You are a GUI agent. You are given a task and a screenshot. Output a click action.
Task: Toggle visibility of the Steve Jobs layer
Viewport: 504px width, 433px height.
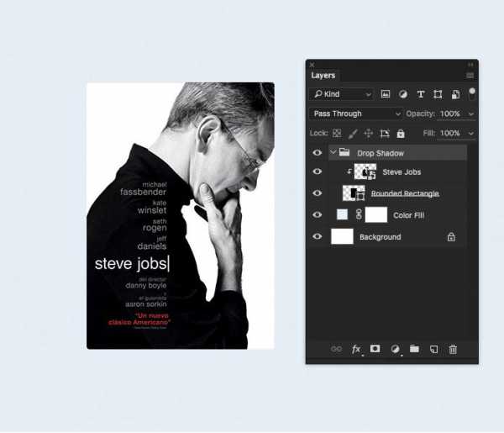click(x=317, y=172)
